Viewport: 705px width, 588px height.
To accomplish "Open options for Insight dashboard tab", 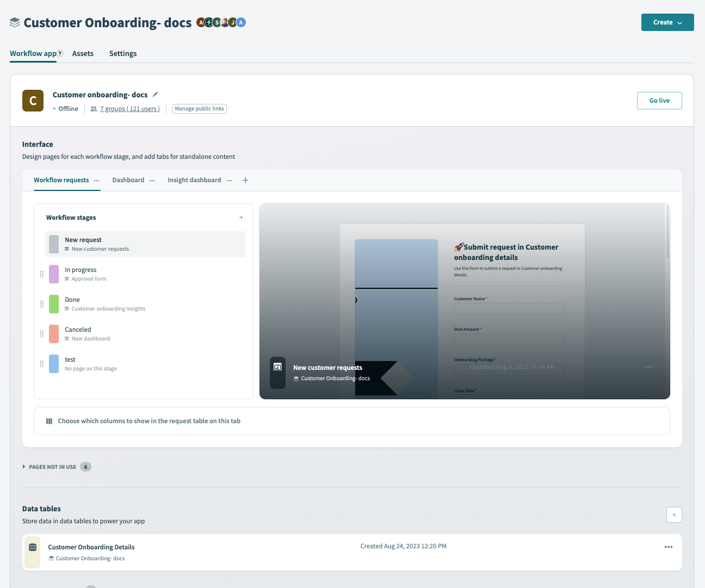I will click(x=229, y=180).
